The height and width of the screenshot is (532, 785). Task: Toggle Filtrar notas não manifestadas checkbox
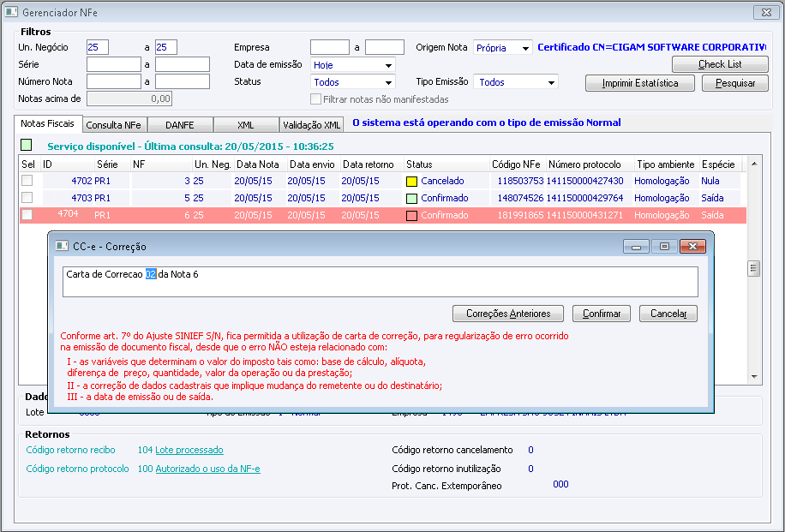click(x=315, y=99)
